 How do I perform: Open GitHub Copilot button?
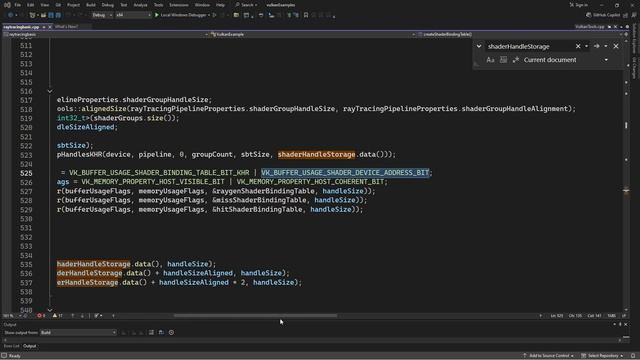[603, 15]
